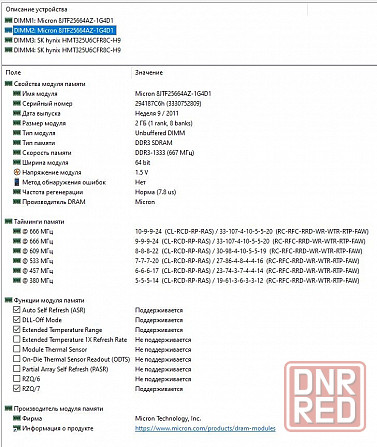Screen dimensions: 377x447
Task: Click the orange voltage icon 'Напряжение модуля'
Action: click(x=17, y=172)
